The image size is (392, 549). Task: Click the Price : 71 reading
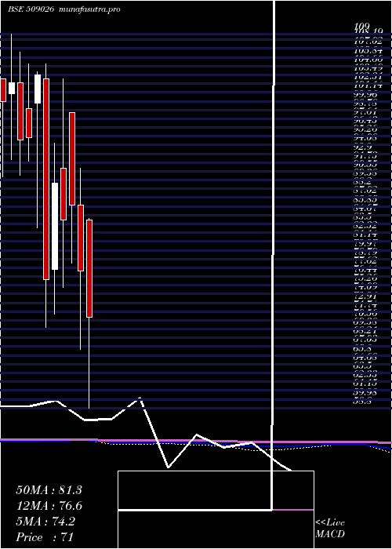[x=45, y=536]
